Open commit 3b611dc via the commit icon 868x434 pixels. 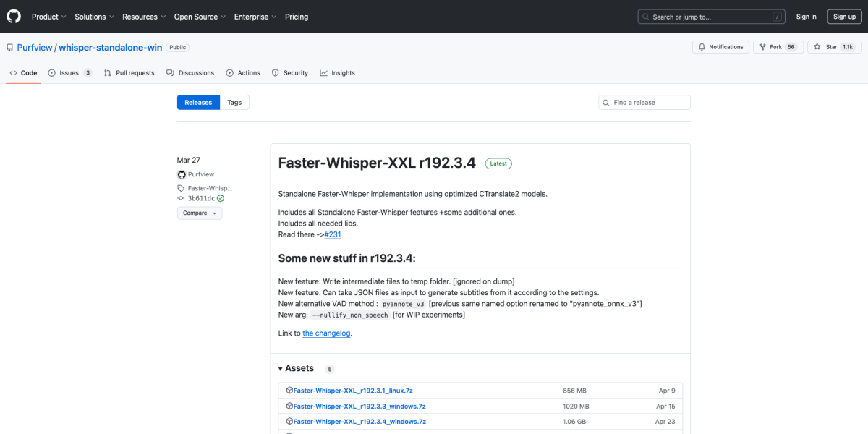[x=179, y=198]
